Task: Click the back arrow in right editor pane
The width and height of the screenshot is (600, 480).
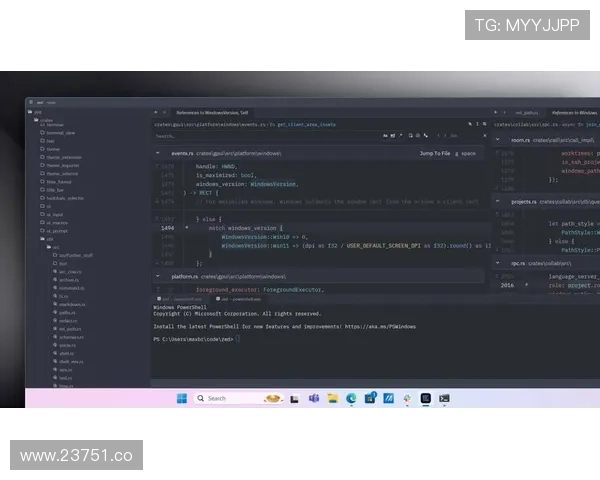Action: click(x=497, y=113)
